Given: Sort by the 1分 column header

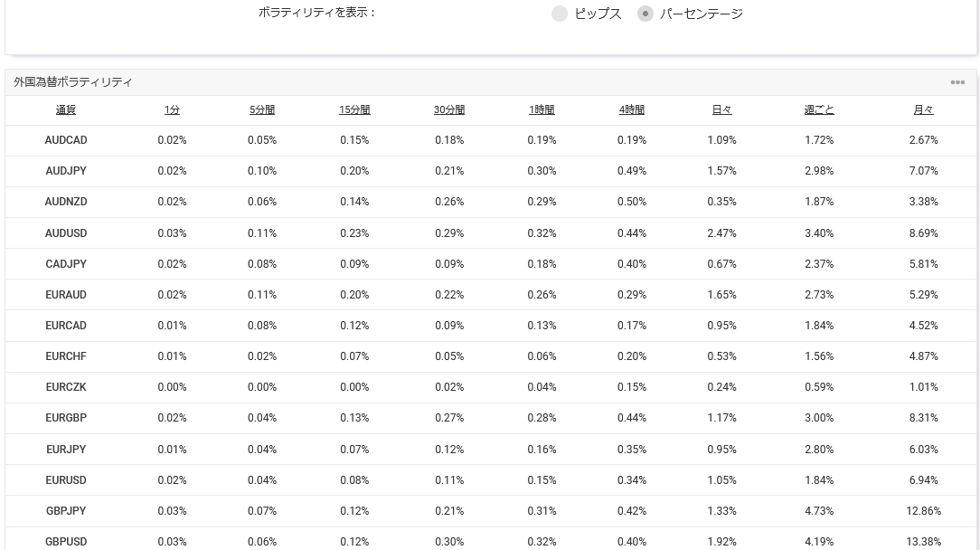Looking at the screenshot, I should pyautogui.click(x=172, y=109).
